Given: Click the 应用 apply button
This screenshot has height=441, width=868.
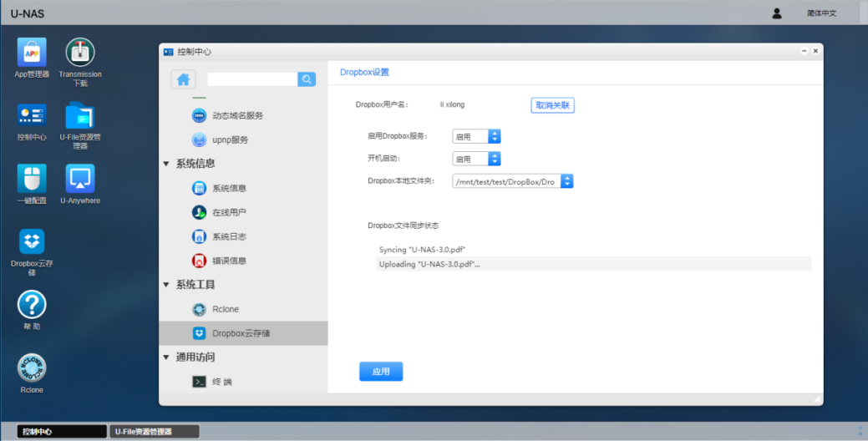Looking at the screenshot, I should tap(381, 372).
